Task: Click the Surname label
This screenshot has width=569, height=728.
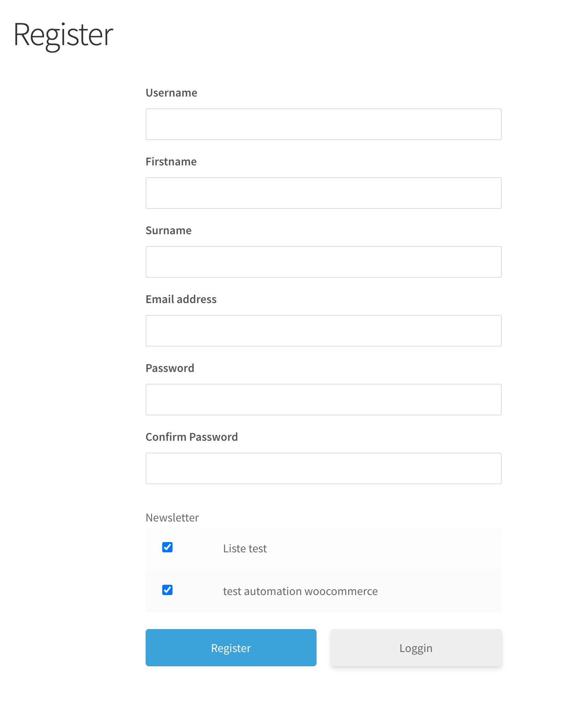Action: (169, 230)
